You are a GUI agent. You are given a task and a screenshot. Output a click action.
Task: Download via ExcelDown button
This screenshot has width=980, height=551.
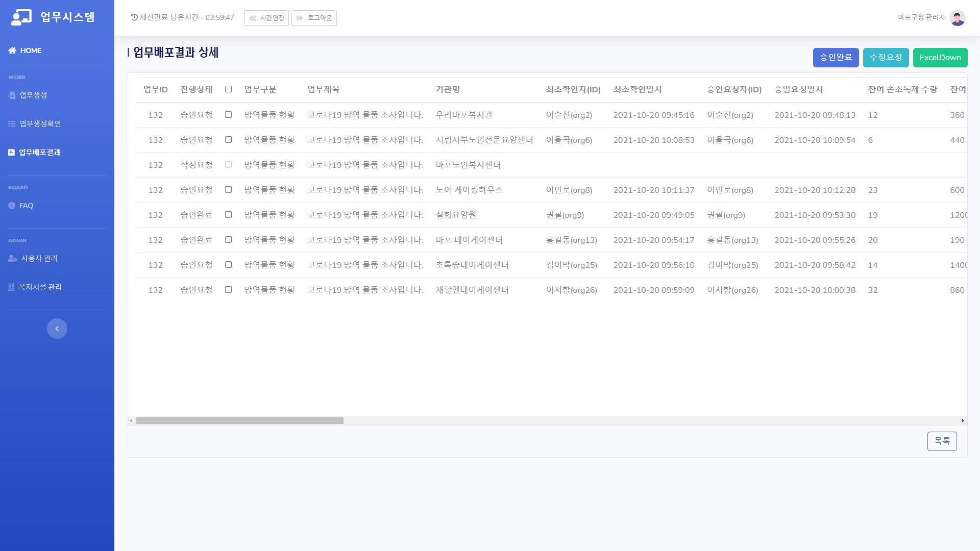click(x=940, y=58)
